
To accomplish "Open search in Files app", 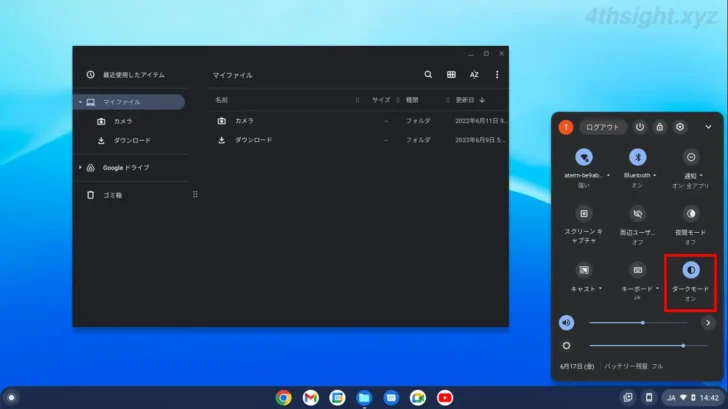I will coord(428,75).
